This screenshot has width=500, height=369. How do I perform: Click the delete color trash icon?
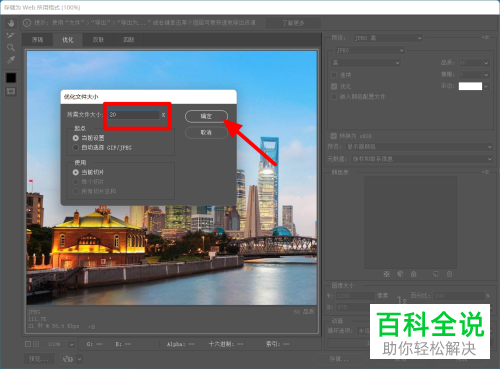[x=449, y=274]
